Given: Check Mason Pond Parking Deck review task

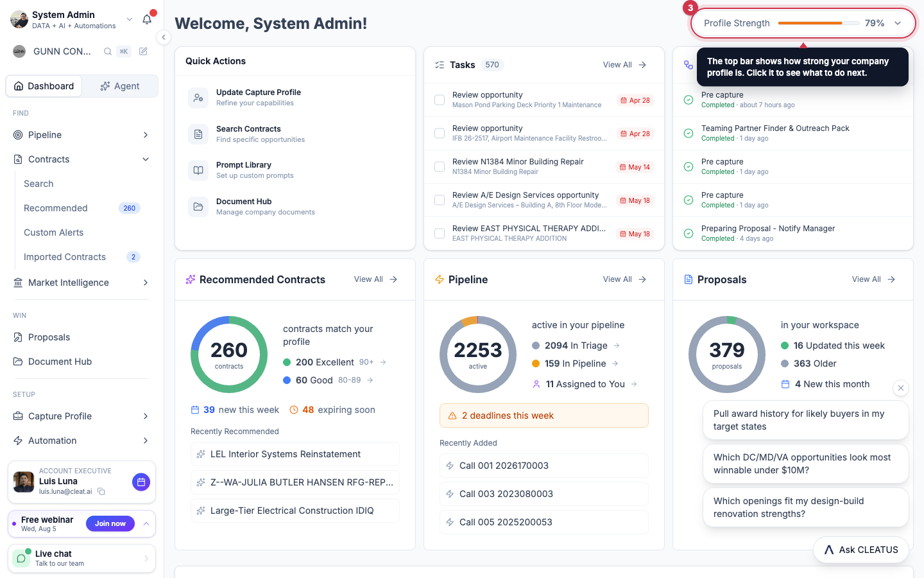Looking at the screenshot, I should 440,100.
